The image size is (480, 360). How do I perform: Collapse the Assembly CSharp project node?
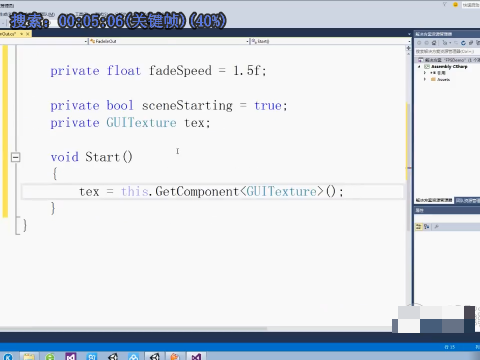tap(419, 67)
